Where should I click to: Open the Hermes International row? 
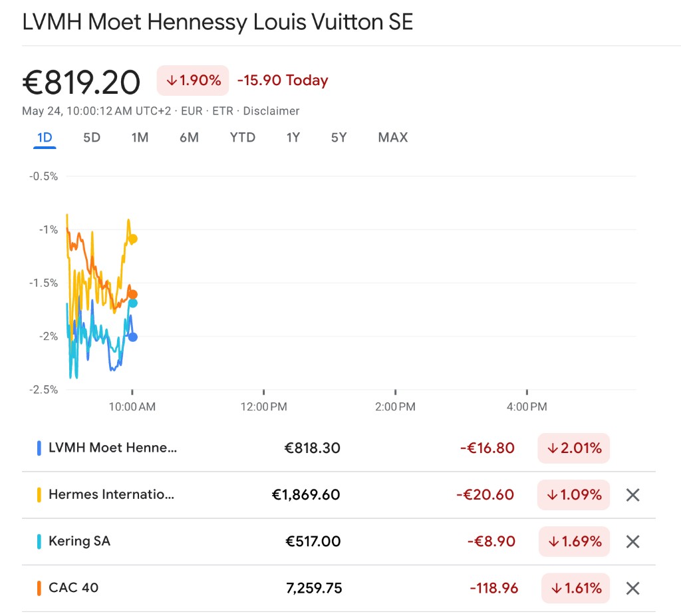click(111, 495)
